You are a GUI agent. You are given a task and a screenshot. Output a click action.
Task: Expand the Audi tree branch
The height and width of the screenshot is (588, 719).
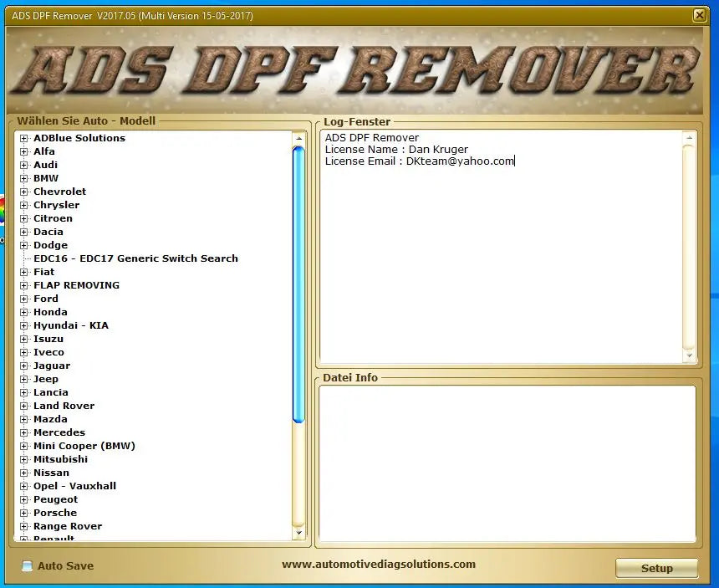(x=25, y=165)
